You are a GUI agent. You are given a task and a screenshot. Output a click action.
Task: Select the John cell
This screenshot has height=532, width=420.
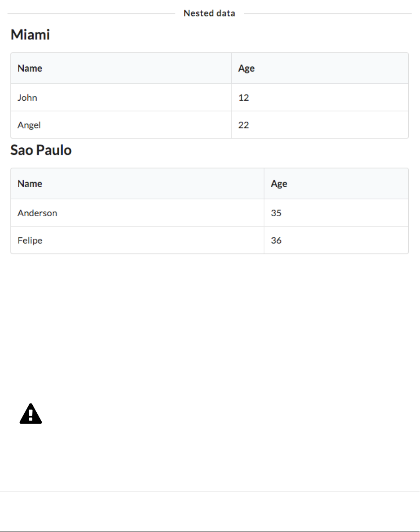click(x=27, y=98)
